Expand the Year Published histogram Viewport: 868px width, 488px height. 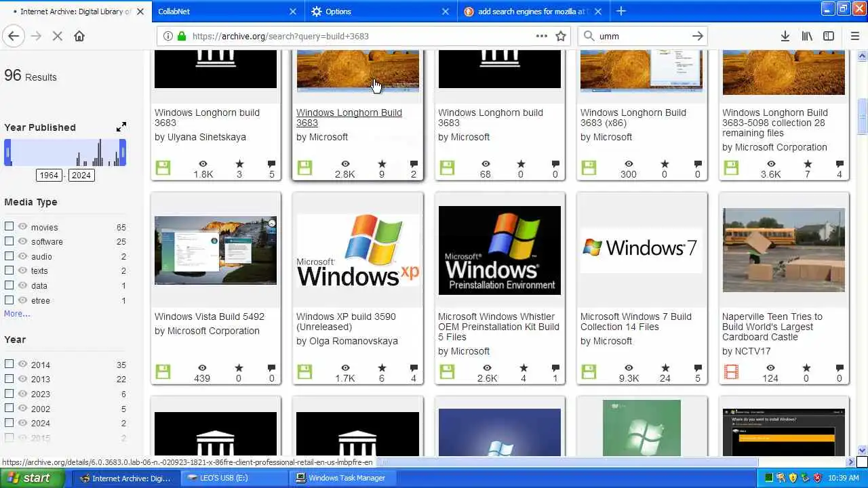121,127
